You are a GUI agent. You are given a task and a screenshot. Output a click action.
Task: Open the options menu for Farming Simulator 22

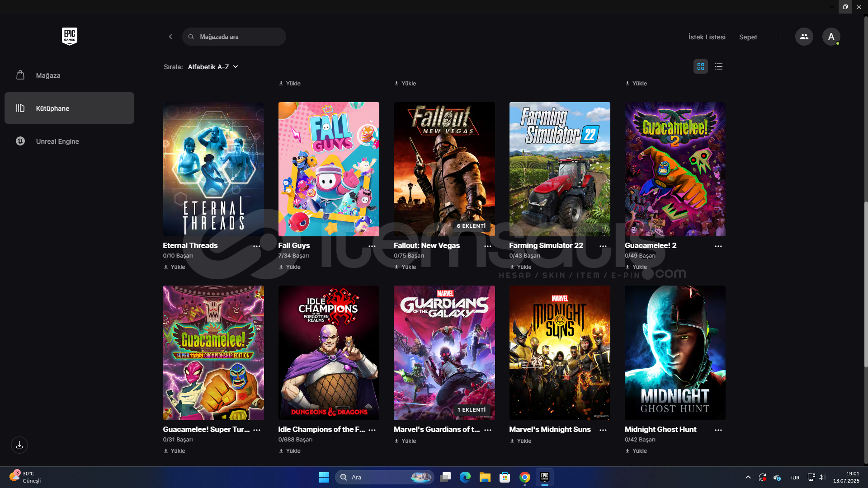tap(603, 246)
